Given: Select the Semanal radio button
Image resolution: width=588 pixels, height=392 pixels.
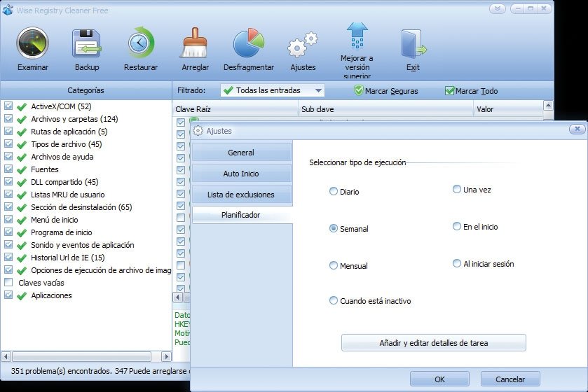Looking at the screenshot, I should 334,228.
